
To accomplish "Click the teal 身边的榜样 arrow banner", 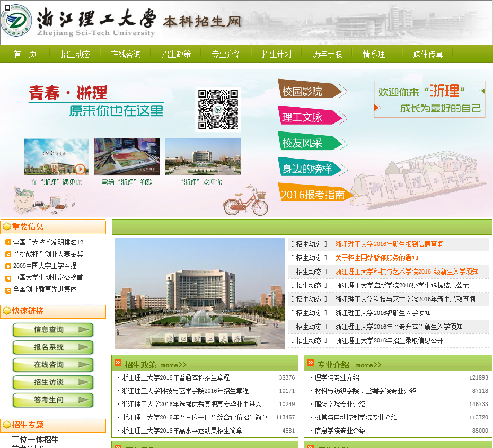I will (x=313, y=166).
